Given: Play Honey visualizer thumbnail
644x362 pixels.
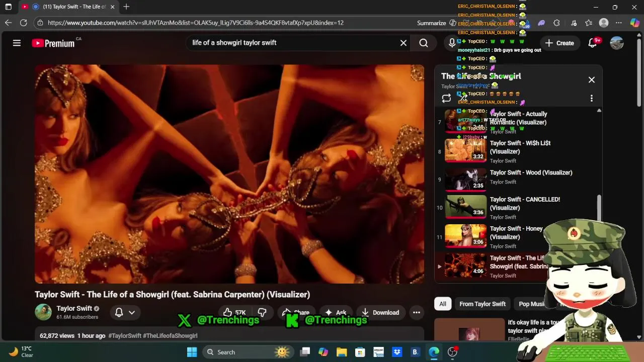Looking at the screenshot, I should point(465,236).
